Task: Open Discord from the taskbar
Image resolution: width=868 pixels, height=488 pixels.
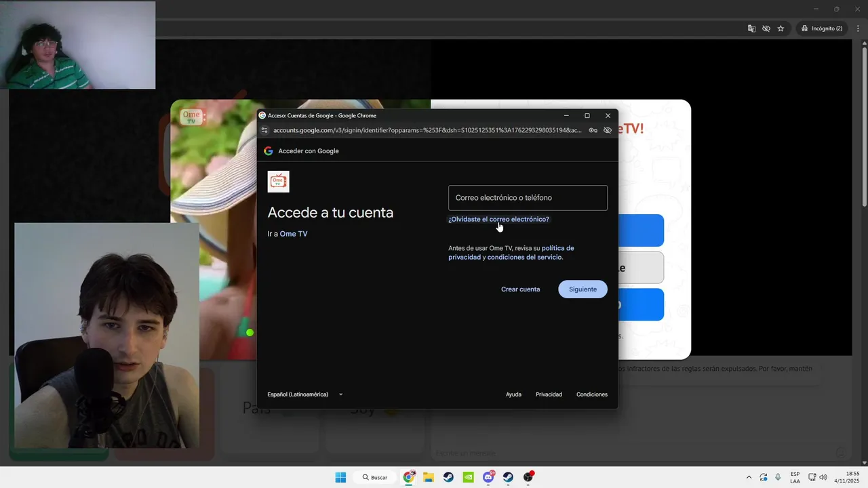Action: click(488, 477)
